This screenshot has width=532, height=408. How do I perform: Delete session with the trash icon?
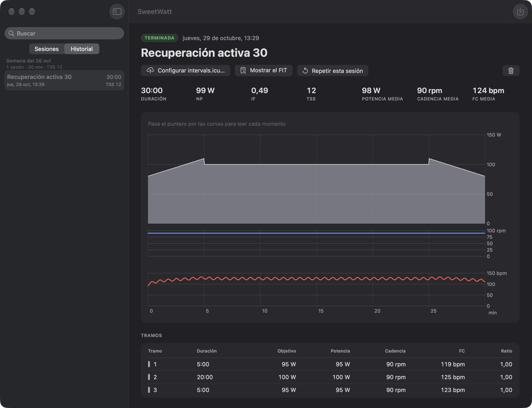point(511,71)
